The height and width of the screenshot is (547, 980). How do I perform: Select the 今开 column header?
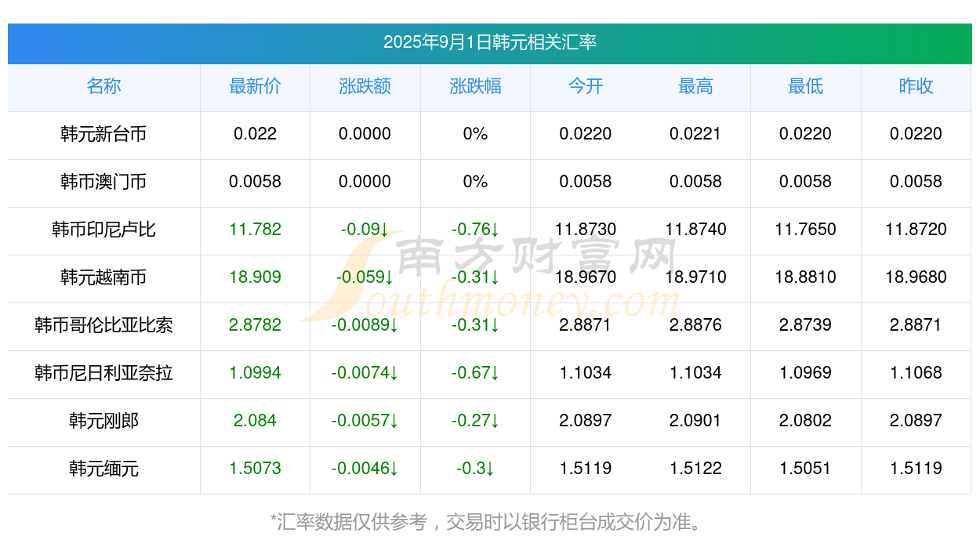point(586,86)
